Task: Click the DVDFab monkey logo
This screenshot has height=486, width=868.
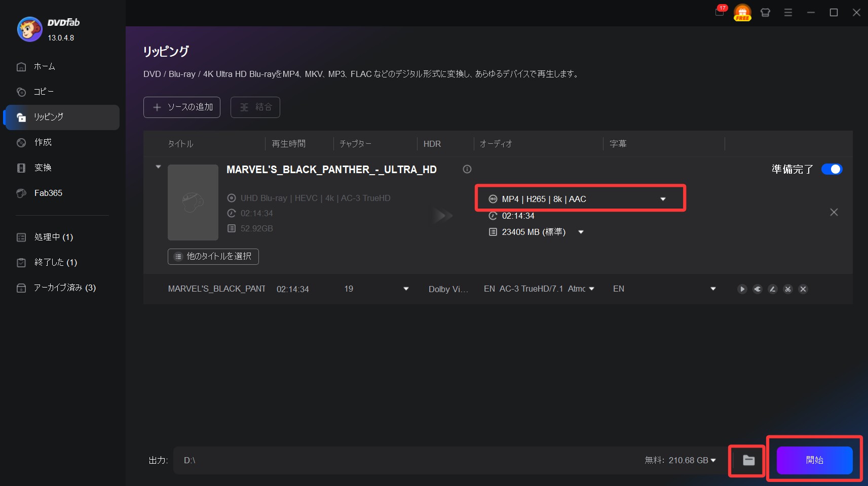Action: 29,29
